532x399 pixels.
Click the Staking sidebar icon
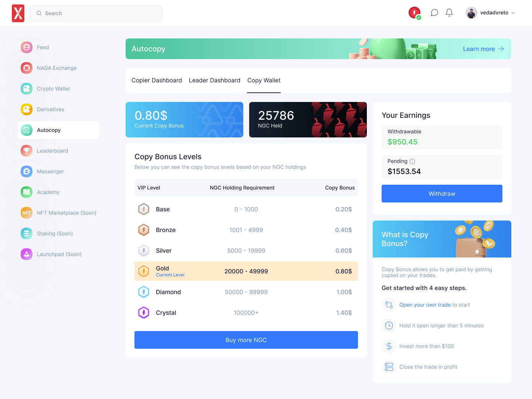coord(27,233)
